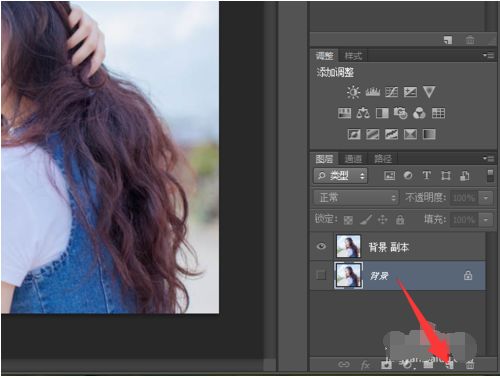The image size is (500, 378).
Task: Add a Vibrance adjustment (triangle icon)
Action: pos(429,92)
